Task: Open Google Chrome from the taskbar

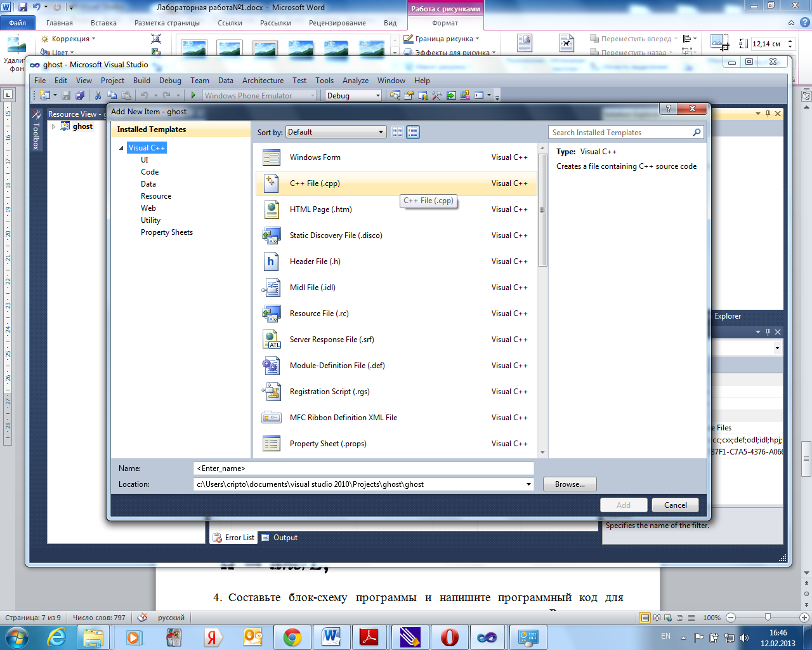Action: point(292,637)
